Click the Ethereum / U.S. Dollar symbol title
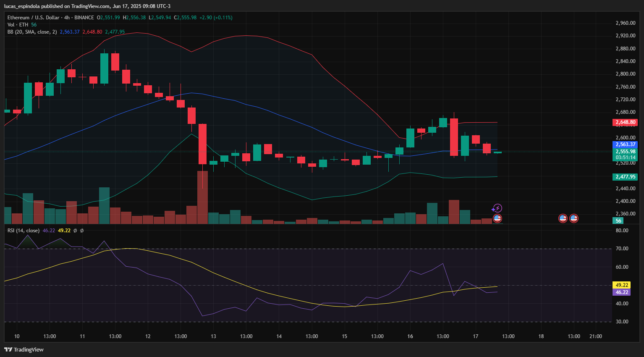 click(33, 18)
